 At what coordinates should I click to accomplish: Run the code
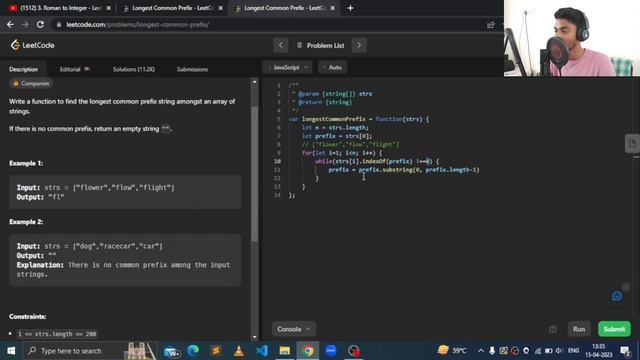[x=579, y=329]
